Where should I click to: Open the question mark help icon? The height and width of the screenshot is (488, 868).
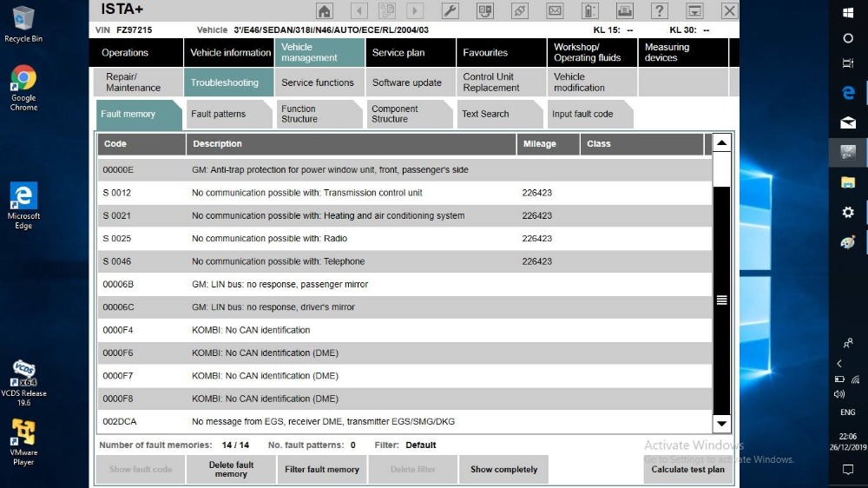660,10
